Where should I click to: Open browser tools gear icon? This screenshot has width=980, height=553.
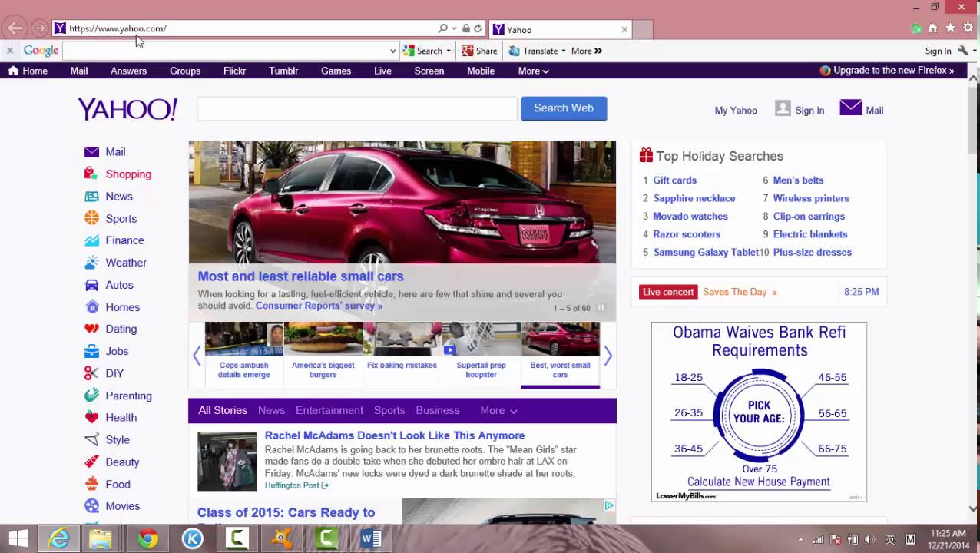click(x=968, y=28)
